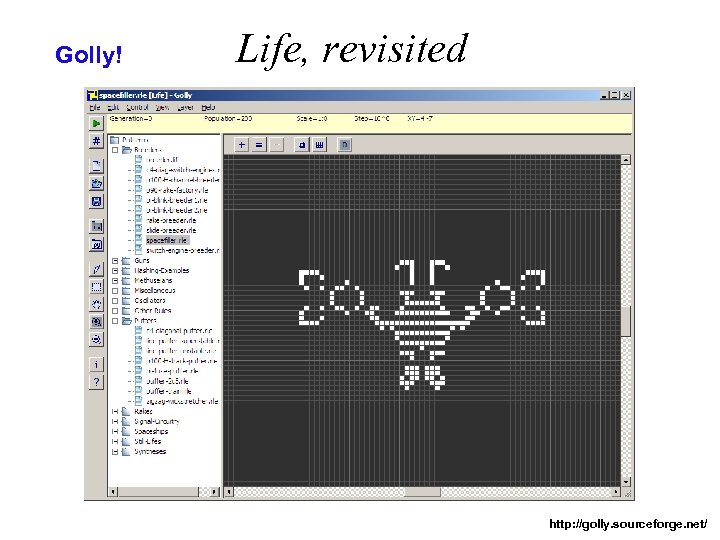Click the greyed-out delete layer button
The width and height of the screenshot is (720, 540).
276,145
